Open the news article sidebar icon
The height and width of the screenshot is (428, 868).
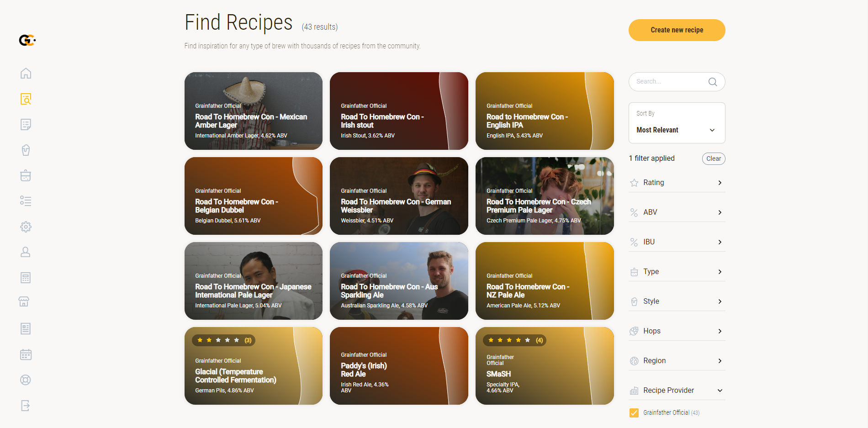[x=26, y=329]
